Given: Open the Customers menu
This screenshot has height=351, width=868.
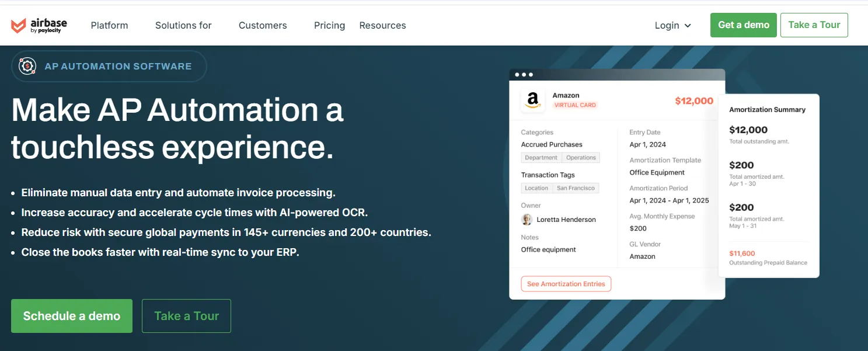Looking at the screenshot, I should [x=263, y=25].
